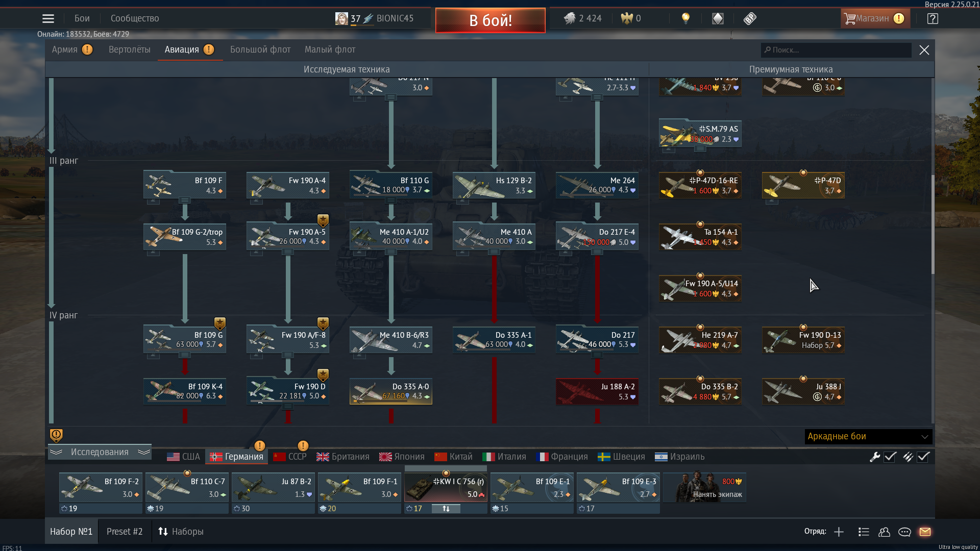This screenshot has height=551, width=980.
Task: Select the США nation tab
Action: [184, 457]
